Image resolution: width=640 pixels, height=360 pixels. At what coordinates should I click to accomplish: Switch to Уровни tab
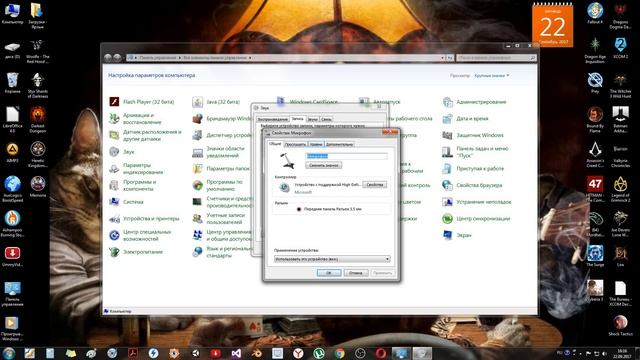tap(316, 144)
